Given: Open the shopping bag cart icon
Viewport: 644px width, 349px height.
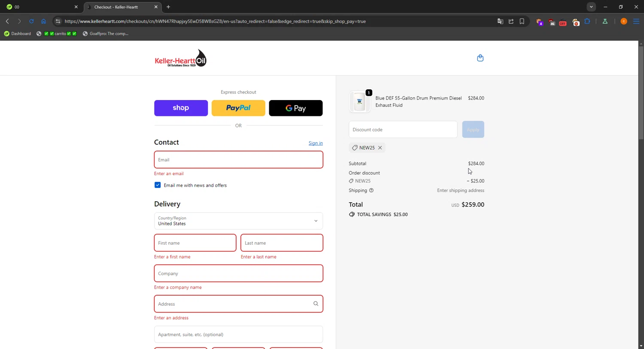Looking at the screenshot, I should tap(480, 58).
